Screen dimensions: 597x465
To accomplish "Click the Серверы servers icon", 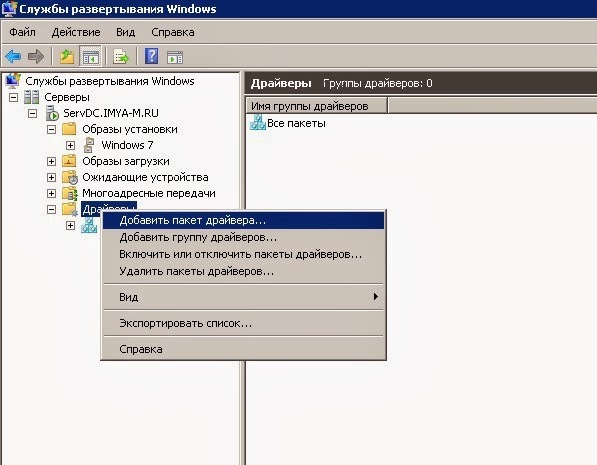I will [32, 97].
